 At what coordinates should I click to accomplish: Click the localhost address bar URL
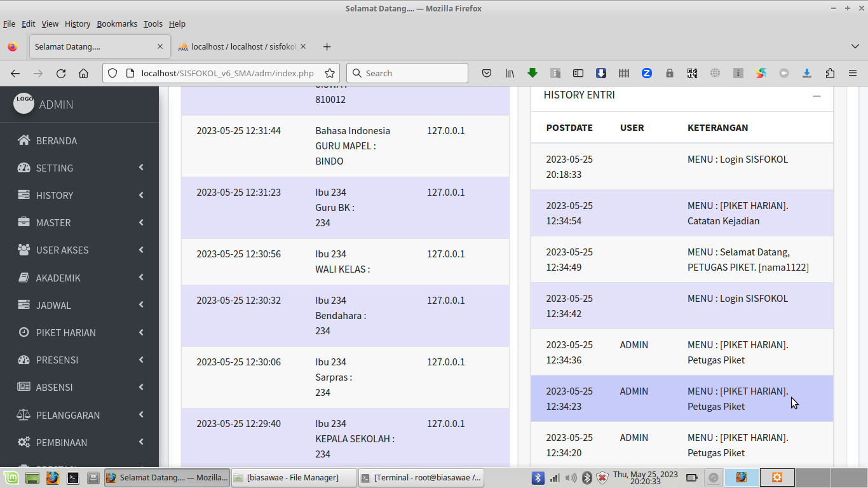227,73
